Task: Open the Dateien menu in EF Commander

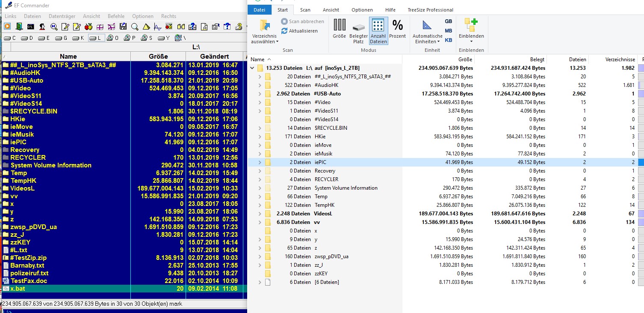Action: pos(32,16)
